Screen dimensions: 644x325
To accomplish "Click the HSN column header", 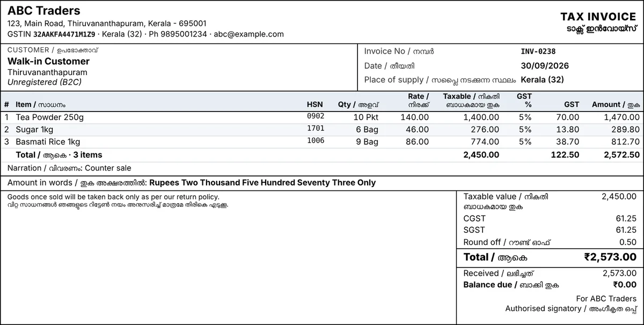I will (x=315, y=105).
